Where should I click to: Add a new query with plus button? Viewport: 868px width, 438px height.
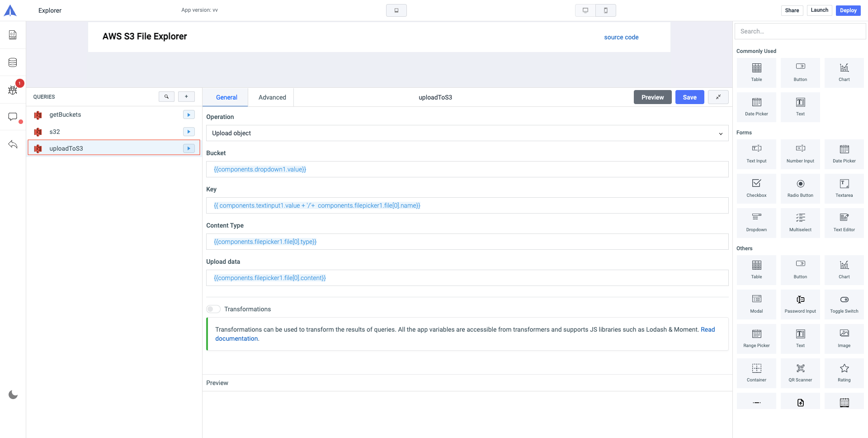pyautogui.click(x=186, y=97)
